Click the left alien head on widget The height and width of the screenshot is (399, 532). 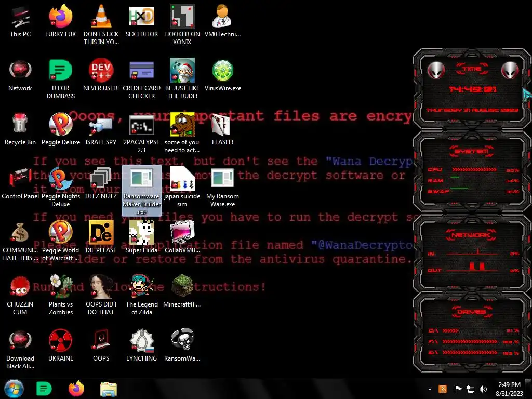(x=436, y=70)
